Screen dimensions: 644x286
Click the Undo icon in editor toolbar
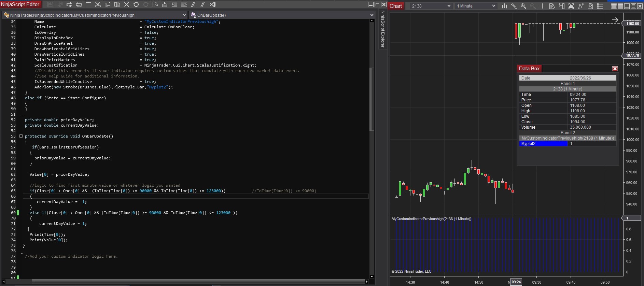(136, 4)
